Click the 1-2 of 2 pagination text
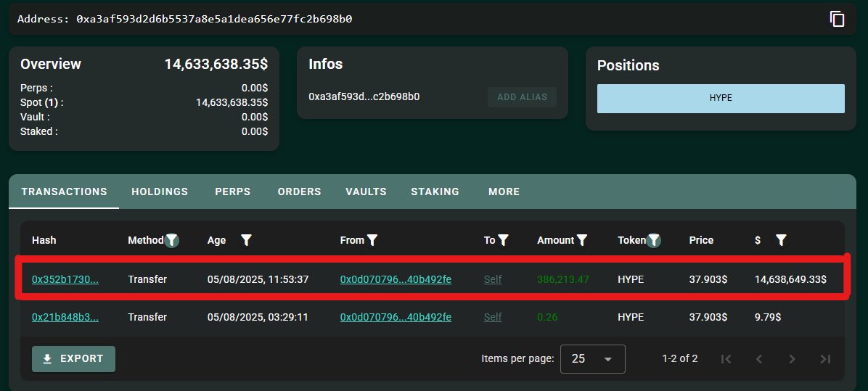The height and width of the screenshot is (391, 868). pyautogui.click(x=680, y=358)
